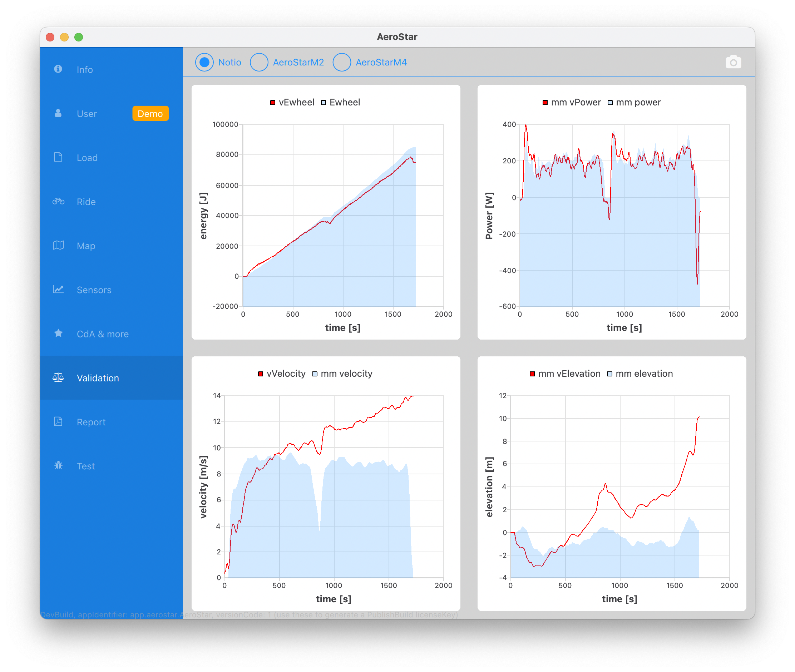795x672 pixels.
Task: Select the AeroStarM4 radio button
Action: [342, 62]
